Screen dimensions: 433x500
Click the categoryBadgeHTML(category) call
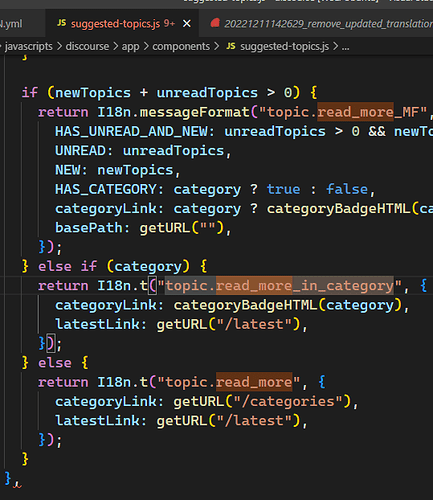[288, 305]
